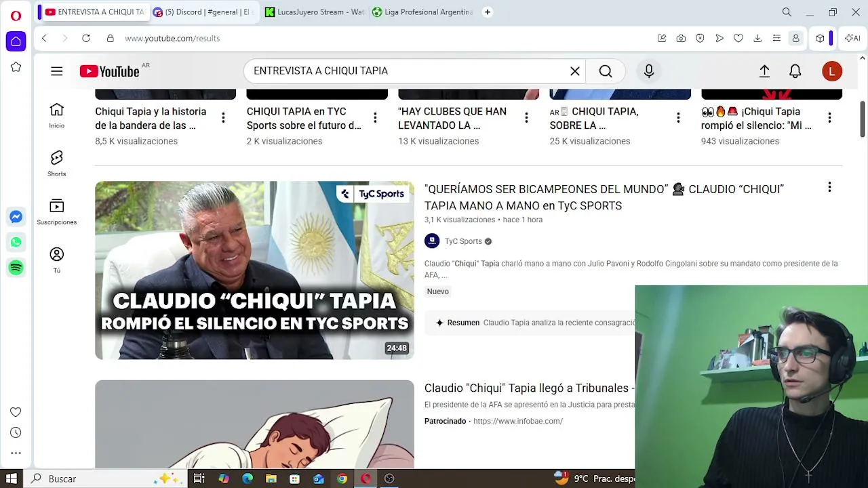
Task: Open the infobae.com sponsored link
Action: 518,422
